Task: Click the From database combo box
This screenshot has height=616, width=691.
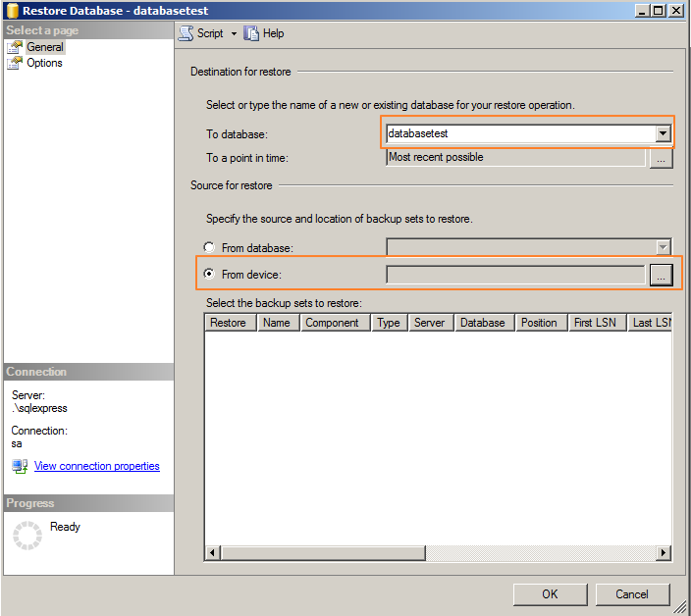Action: point(528,248)
